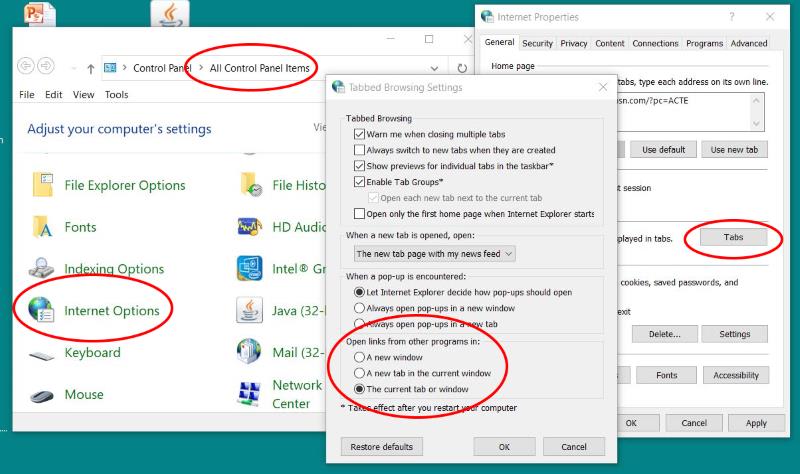
Task: Click the Tabs button in Internet Properties
Action: (733, 237)
